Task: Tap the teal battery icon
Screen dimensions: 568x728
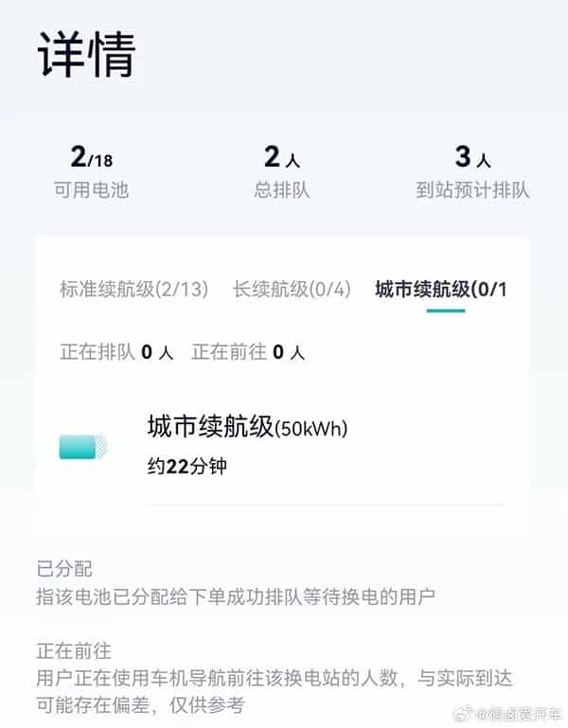Action: [x=83, y=446]
